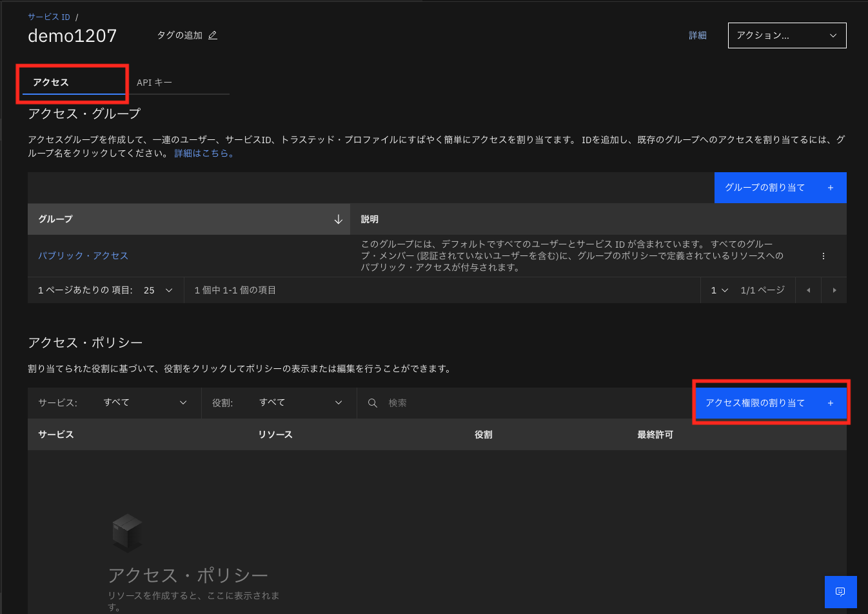Click the plus icon on グループの割り当て button

(x=831, y=187)
